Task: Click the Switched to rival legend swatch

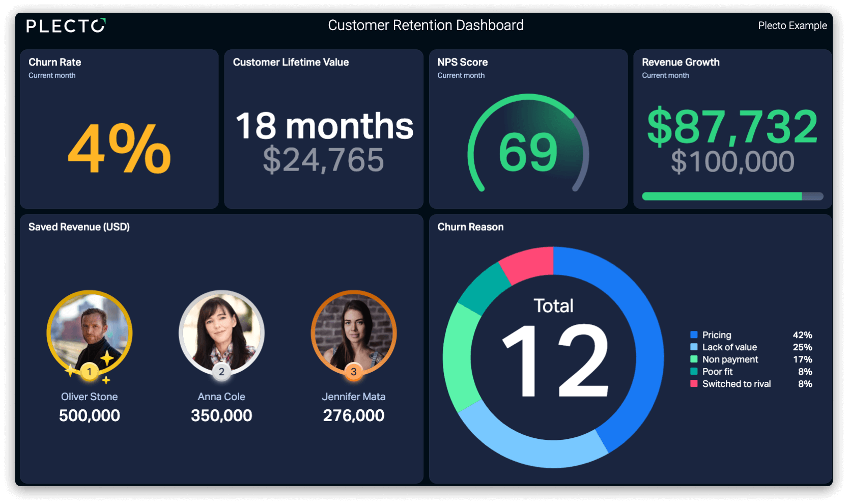Action: (x=694, y=384)
